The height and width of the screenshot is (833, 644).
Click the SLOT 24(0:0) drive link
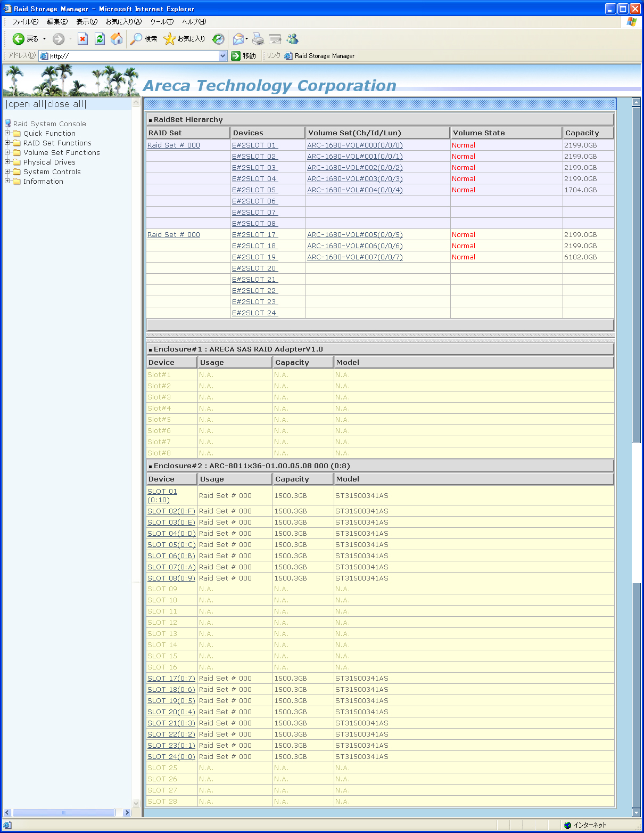171,757
